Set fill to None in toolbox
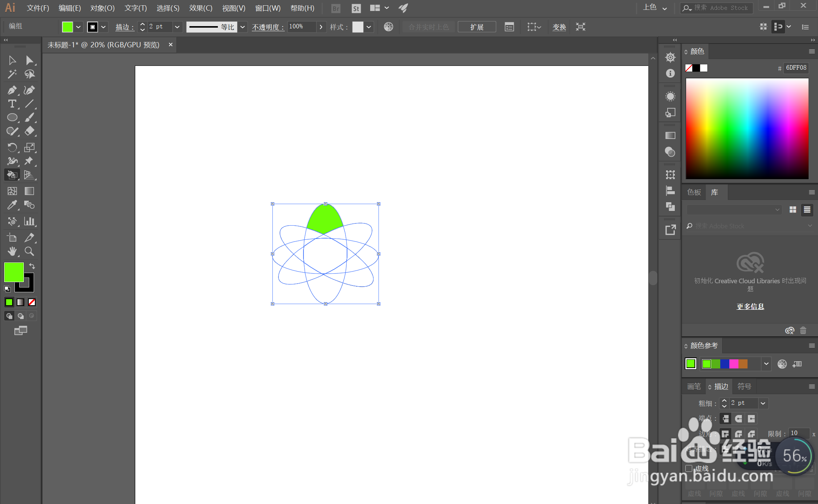This screenshot has width=818, height=504. [32, 302]
